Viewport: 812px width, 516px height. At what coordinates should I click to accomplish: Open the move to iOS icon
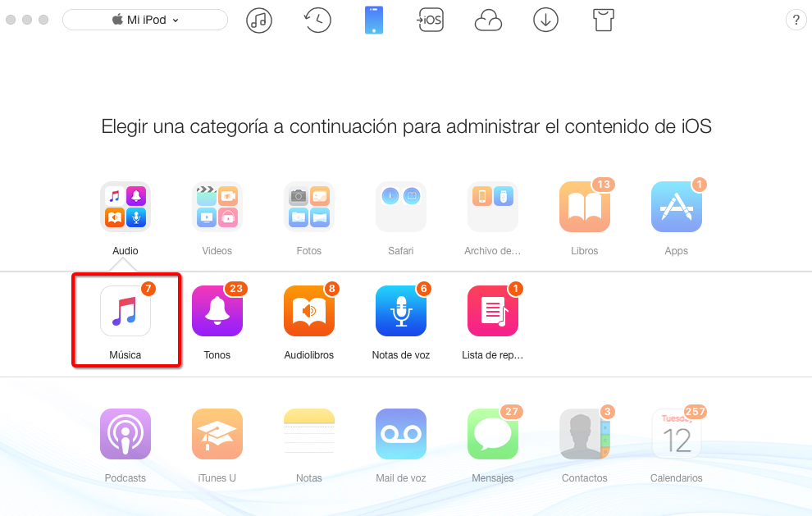click(x=431, y=21)
